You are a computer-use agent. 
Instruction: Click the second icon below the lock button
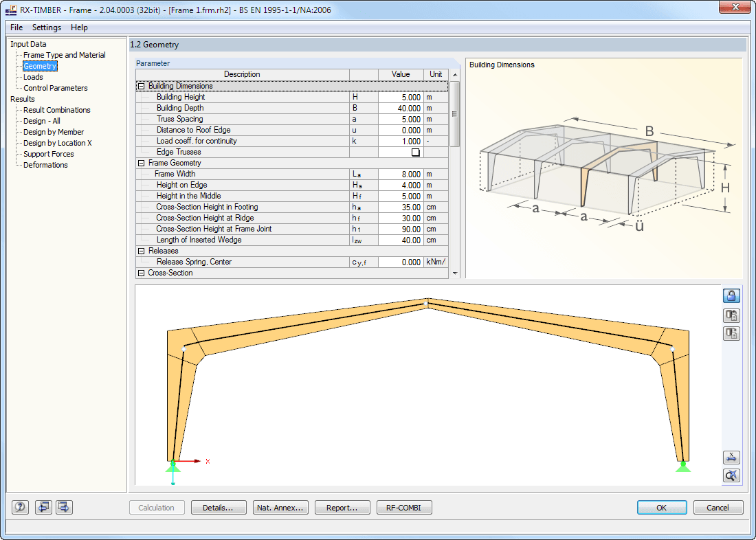(731, 315)
